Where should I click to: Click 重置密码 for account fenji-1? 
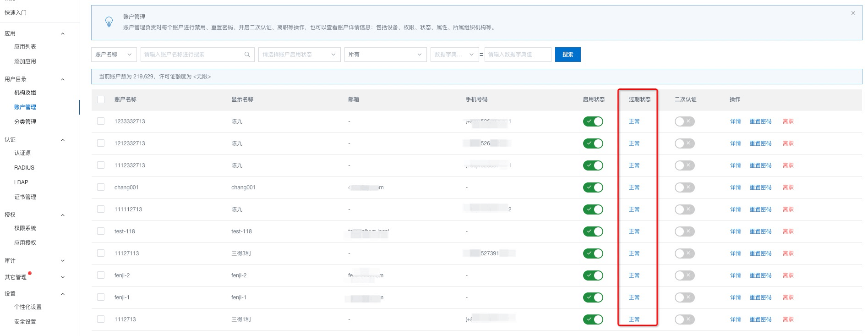(760, 297)
